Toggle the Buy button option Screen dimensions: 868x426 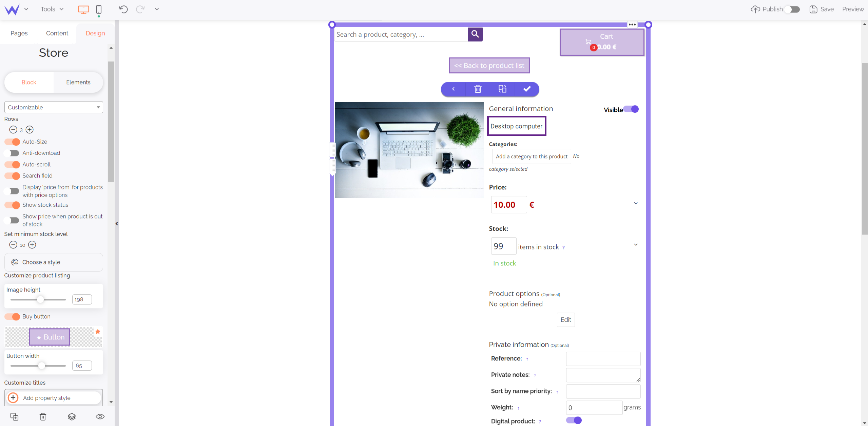click(x=12, y=317)
